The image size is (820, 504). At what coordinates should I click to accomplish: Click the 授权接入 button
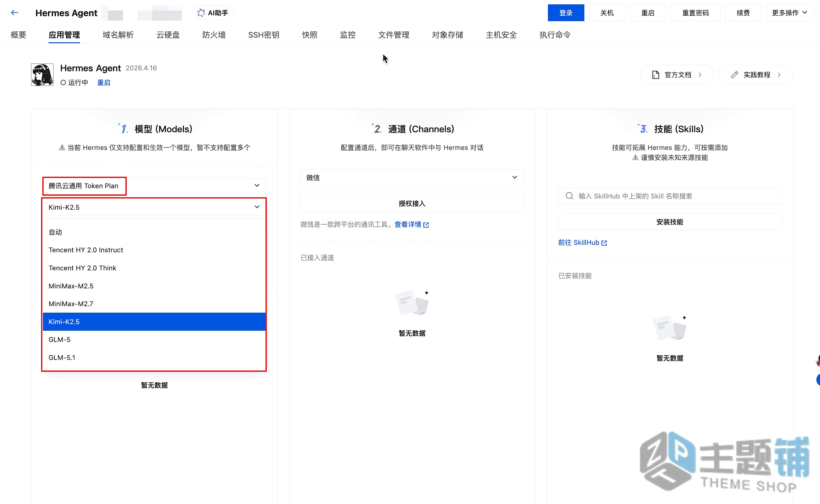click(x=412, y=203)
